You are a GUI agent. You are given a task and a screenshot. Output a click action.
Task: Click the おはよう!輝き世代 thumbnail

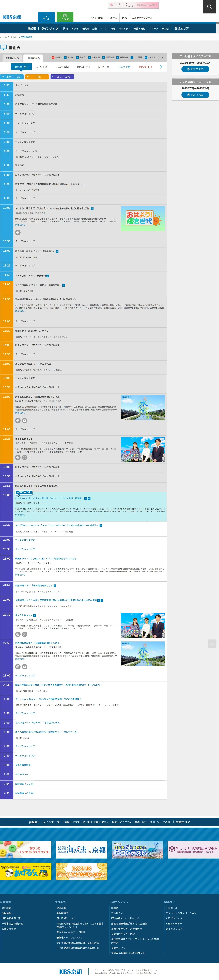143,218
